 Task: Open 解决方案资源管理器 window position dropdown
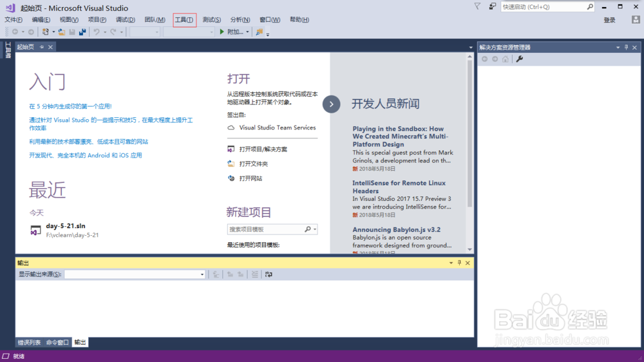coord(618,48)
